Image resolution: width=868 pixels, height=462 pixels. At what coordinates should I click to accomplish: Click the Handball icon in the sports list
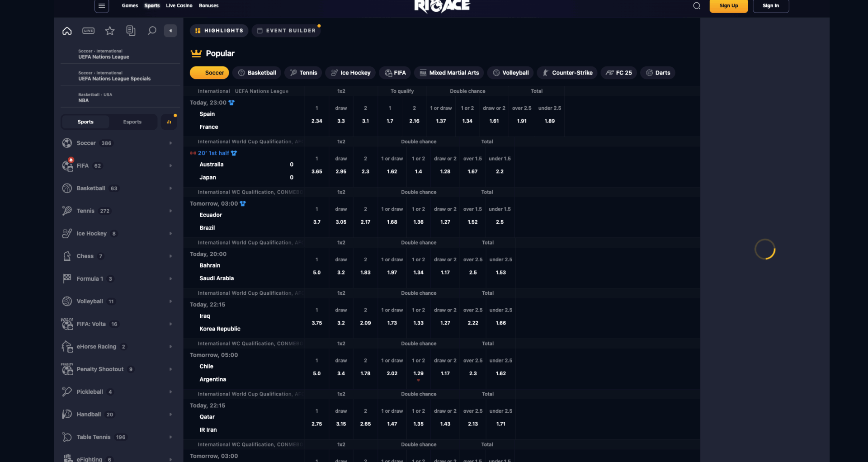67,414
